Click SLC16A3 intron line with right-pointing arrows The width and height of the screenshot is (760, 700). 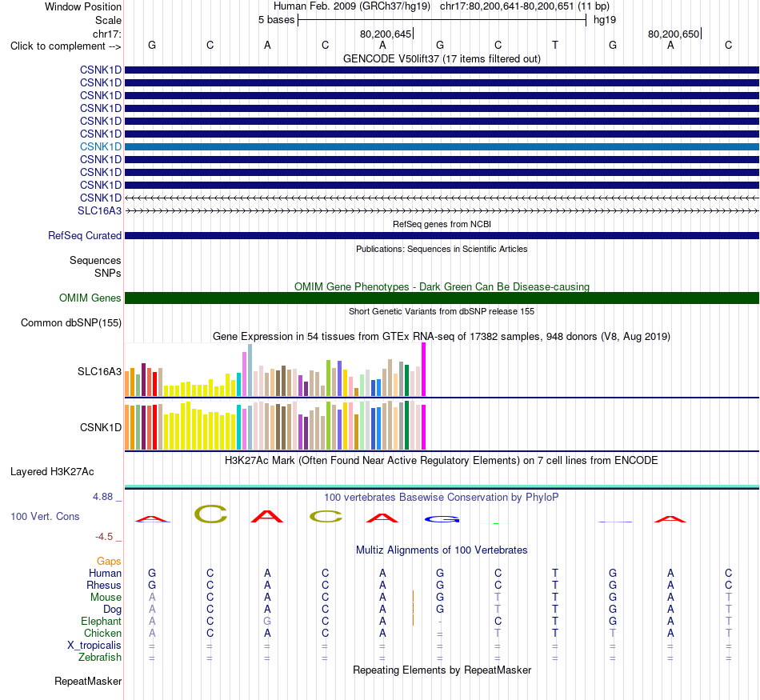coord(442,210)
